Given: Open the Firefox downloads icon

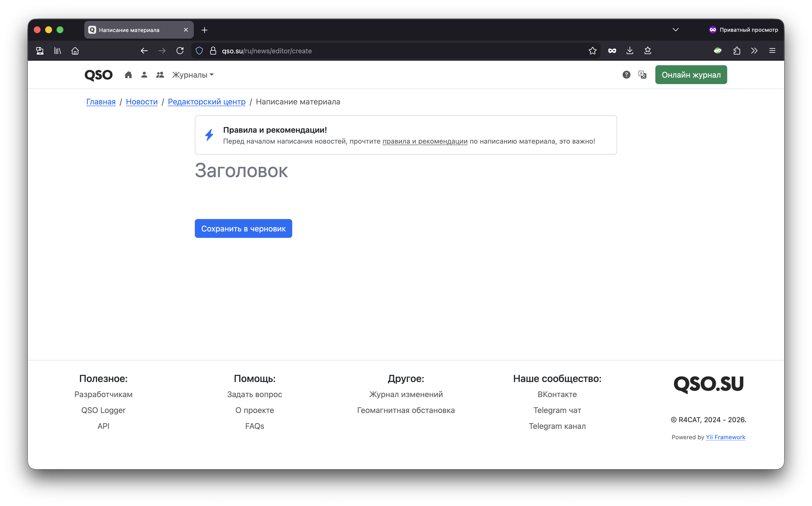Looking at the screenshot, I should coord(630,51).
